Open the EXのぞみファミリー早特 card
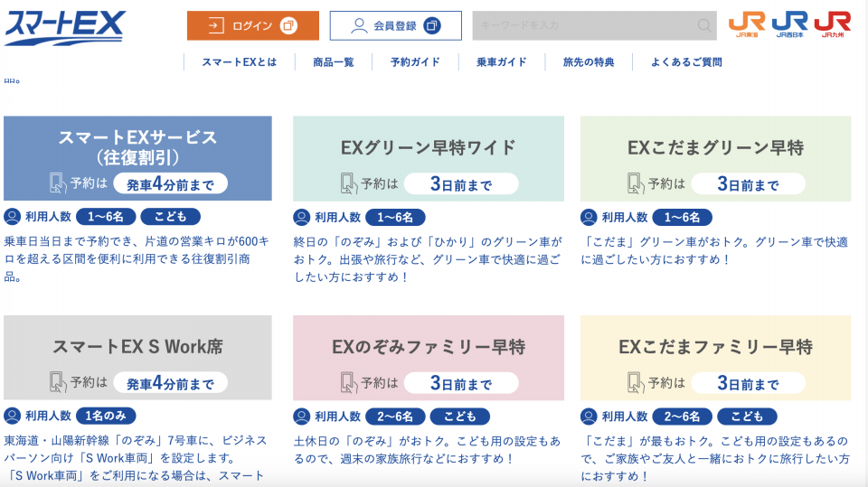This screenshot has height=487, width=868. 429,358
